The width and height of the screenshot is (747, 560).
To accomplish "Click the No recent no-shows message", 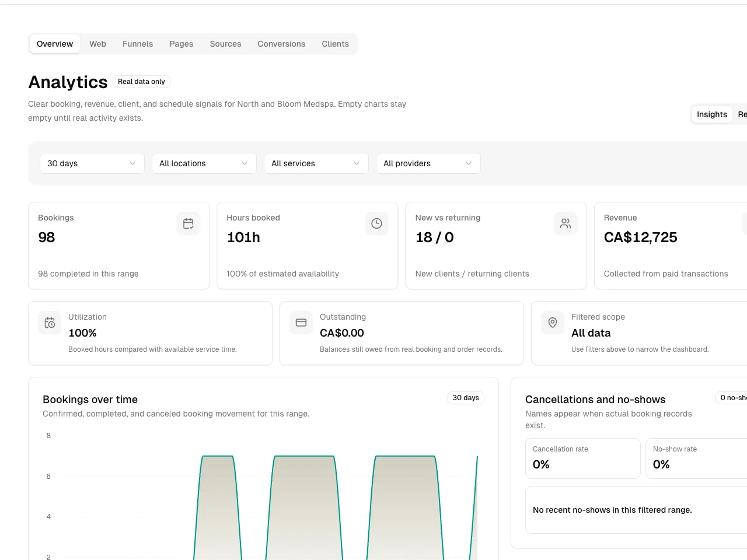I will click(612, 510).
